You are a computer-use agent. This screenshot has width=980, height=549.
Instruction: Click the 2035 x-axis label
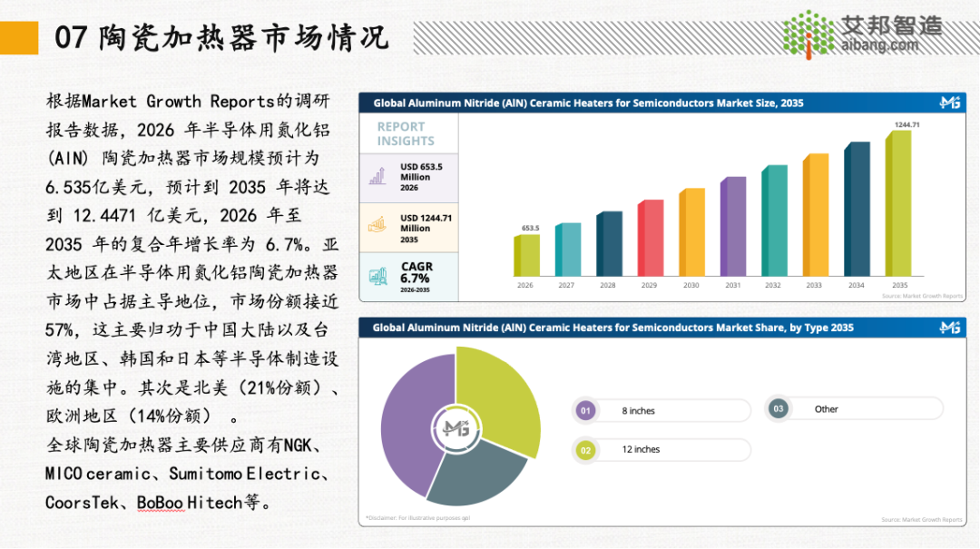[x=899, y=285]
